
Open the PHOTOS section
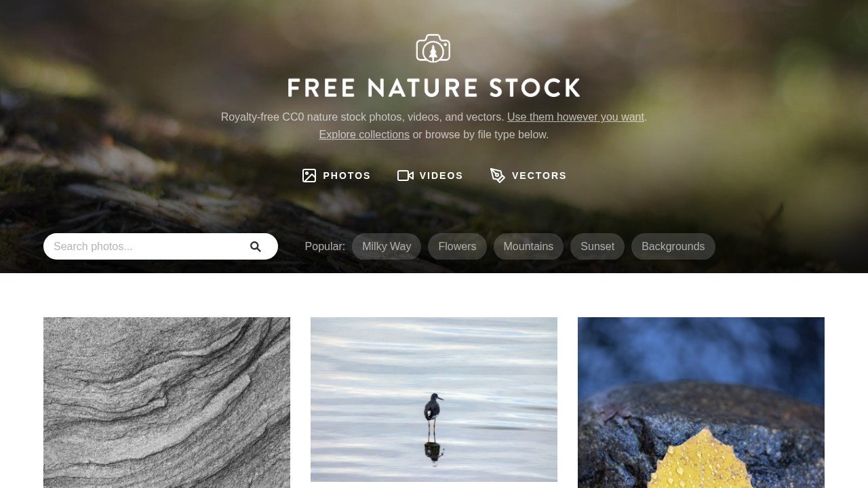coord(336,176)
